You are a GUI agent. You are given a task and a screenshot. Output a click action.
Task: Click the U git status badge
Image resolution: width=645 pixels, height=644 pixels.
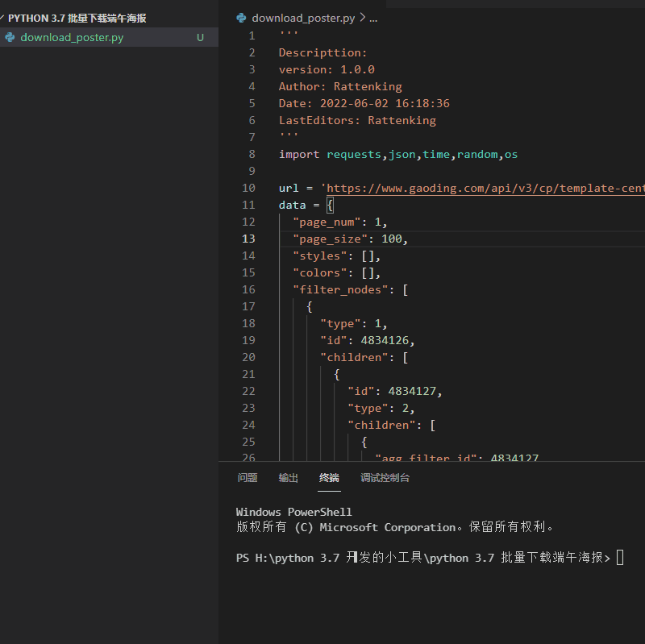click(x=200, y=37)
